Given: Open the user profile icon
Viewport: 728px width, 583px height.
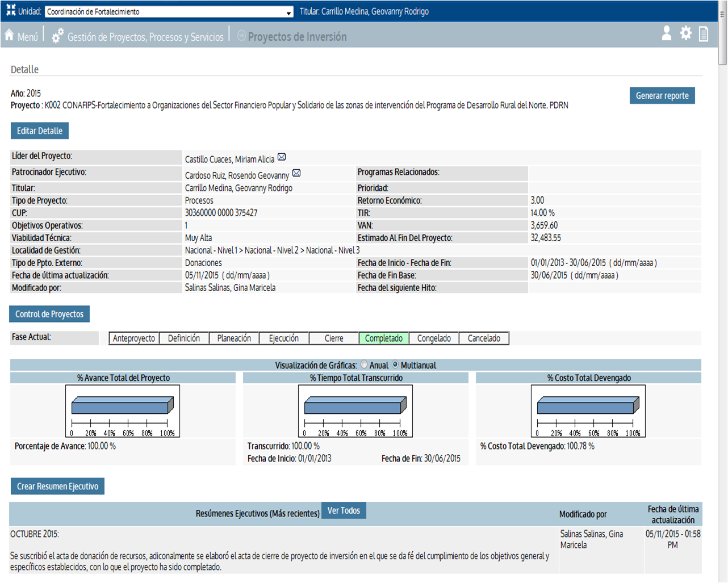Looking at the screenshot, I should click(x=667, y=33).
